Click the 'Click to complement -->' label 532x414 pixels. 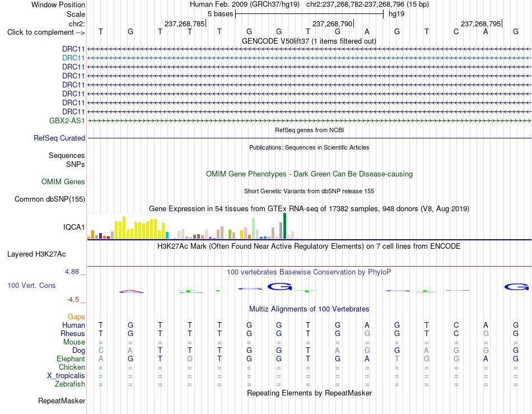coord(46,32)
